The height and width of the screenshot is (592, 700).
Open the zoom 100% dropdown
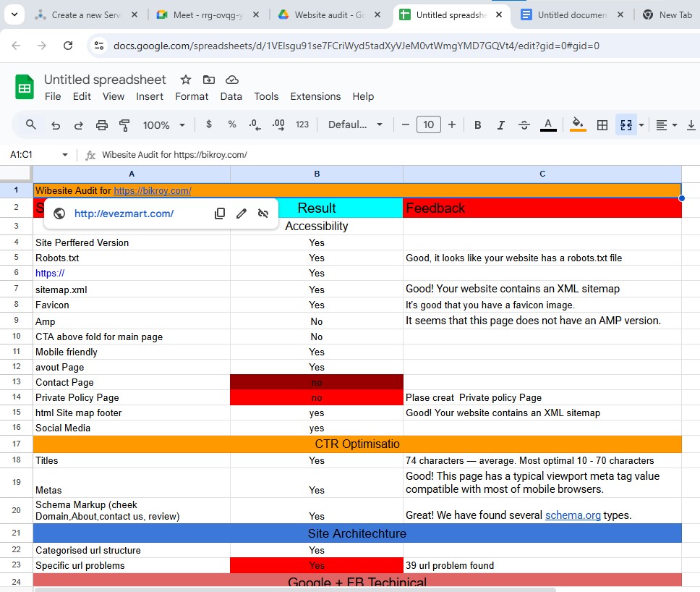(x=165, y=125)
